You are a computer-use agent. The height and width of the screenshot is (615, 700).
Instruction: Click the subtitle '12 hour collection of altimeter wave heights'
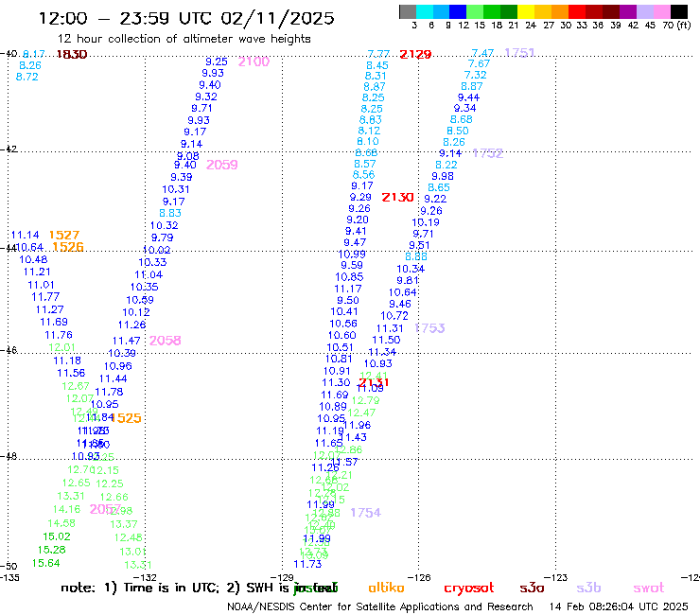pyautogui.click(x=184, y=39)
